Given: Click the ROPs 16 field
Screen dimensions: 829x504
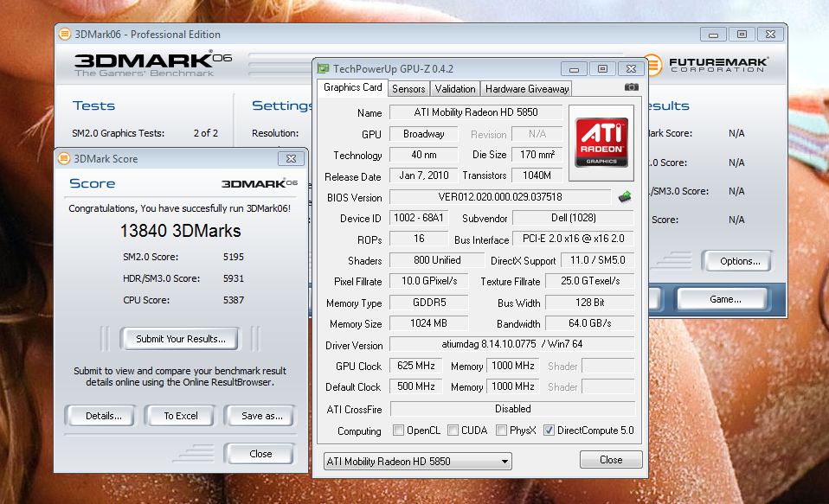Looking at the screenshot, I should (418, 239).
